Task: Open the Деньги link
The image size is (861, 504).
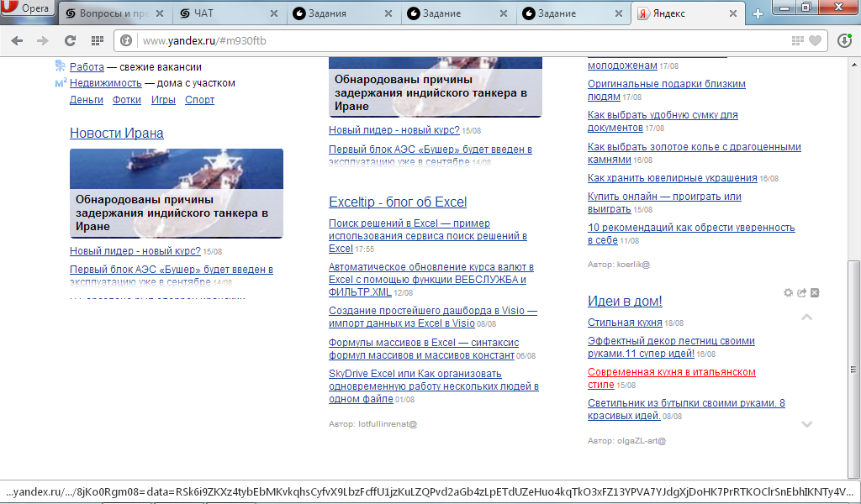Action: [87, 100]
